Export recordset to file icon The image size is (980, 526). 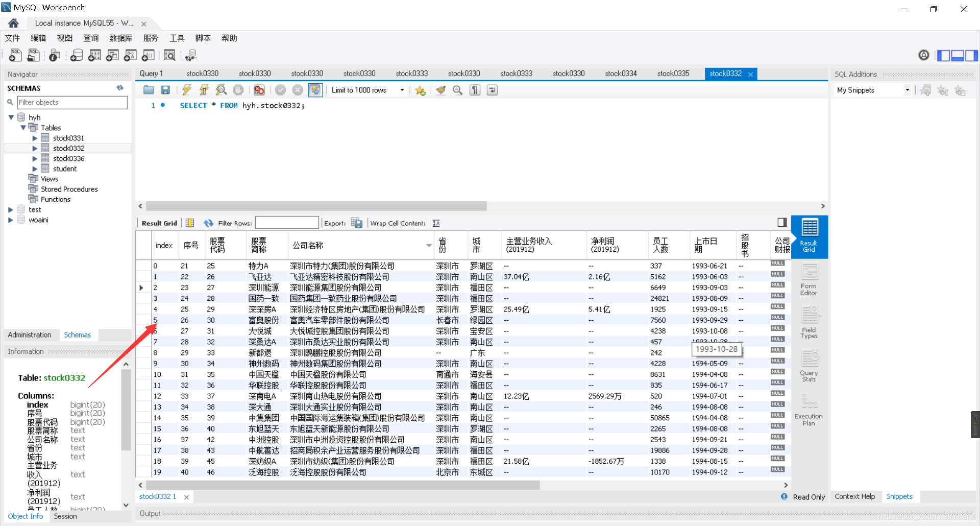coord(357,223)
